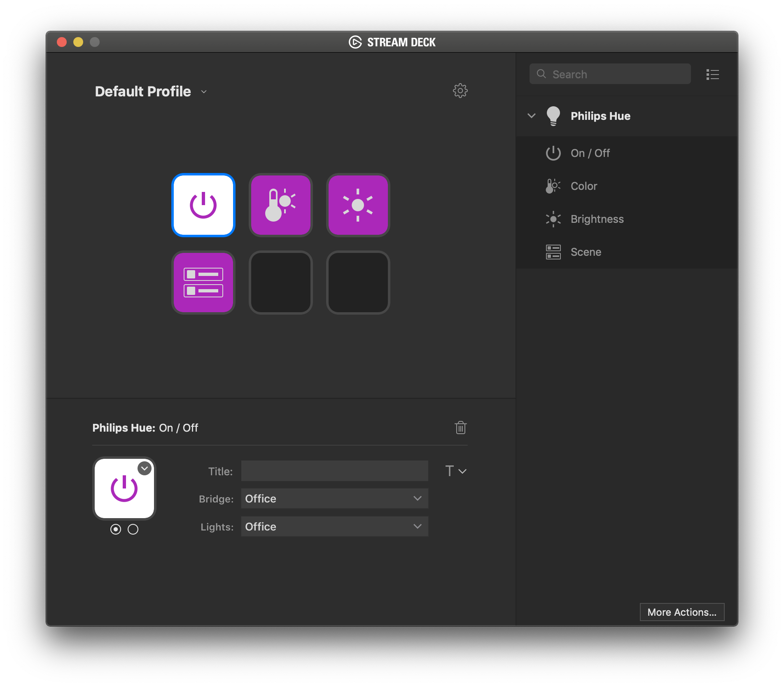
Task: Open the Default Profile dropdown
Action: 151,91
